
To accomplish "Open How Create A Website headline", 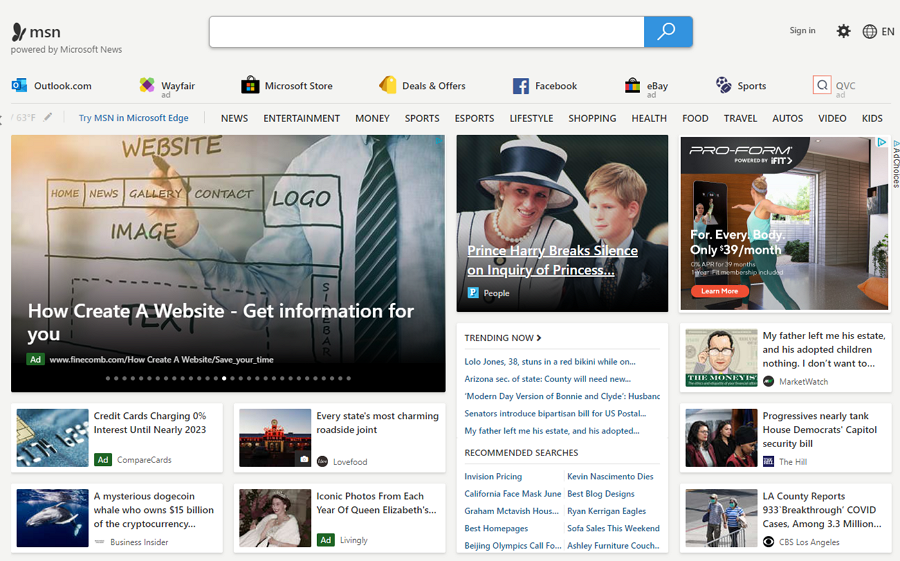I will (220, 322).
